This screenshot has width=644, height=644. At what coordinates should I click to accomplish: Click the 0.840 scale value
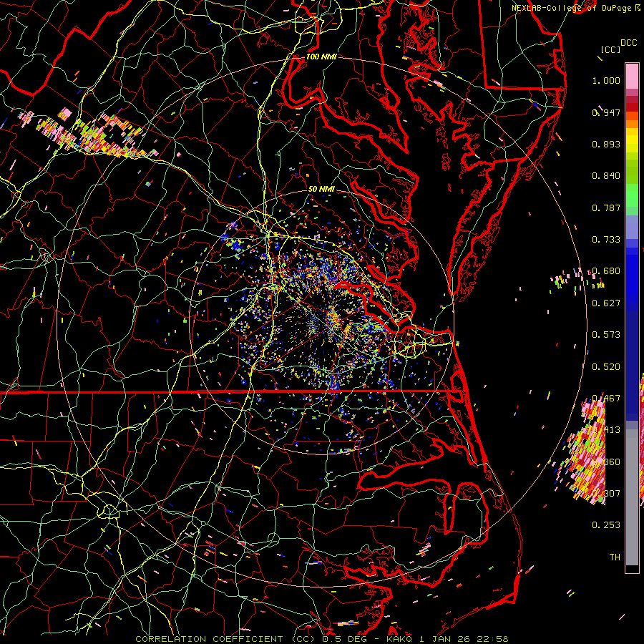click(x=606, y=176)
